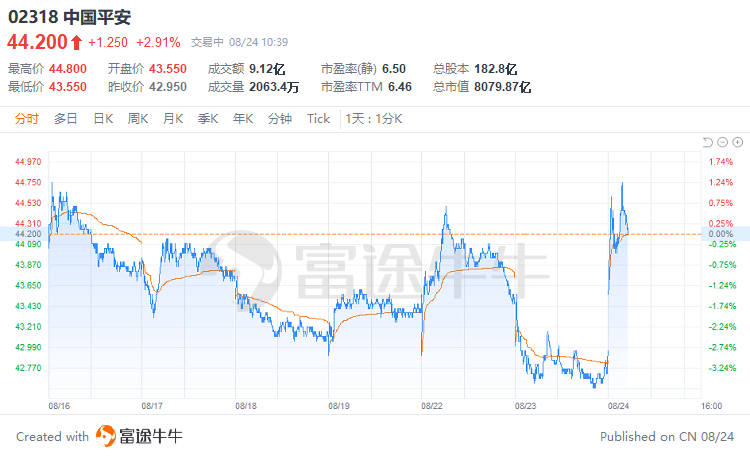
Task: Click the 富途牛牛 brand name in footer
Action: pyautogui.click(x=151, y=436)
